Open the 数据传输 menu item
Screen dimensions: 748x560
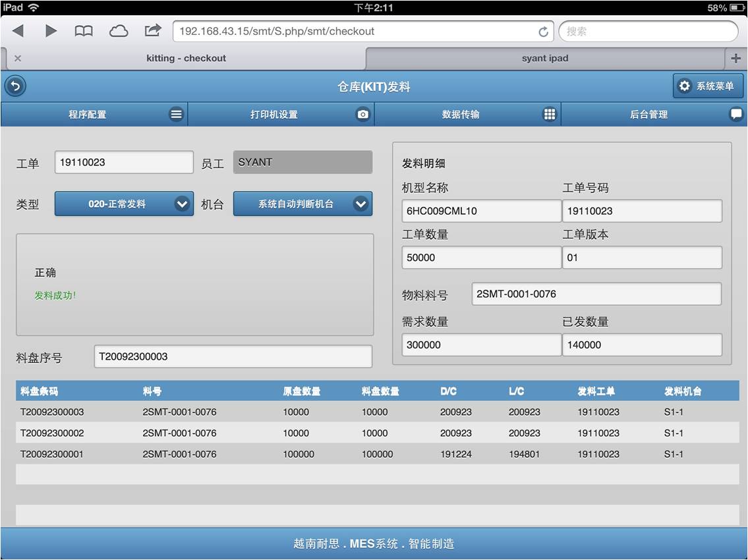[460, 114]
